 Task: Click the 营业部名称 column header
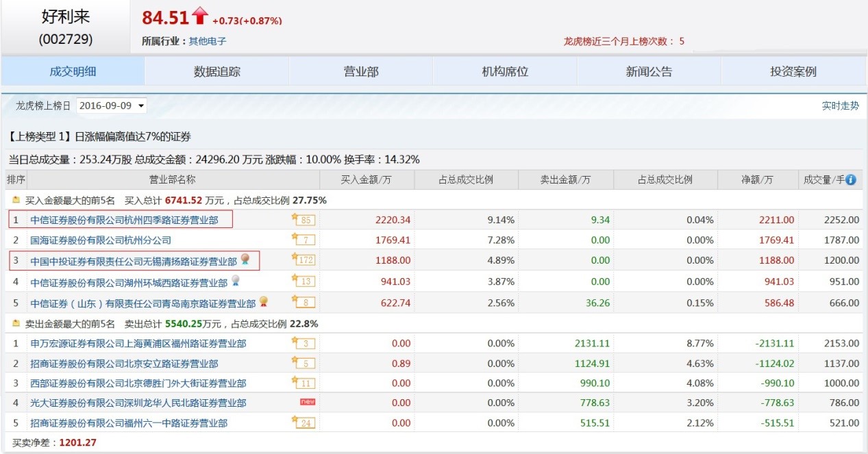(x=173, y=180)
